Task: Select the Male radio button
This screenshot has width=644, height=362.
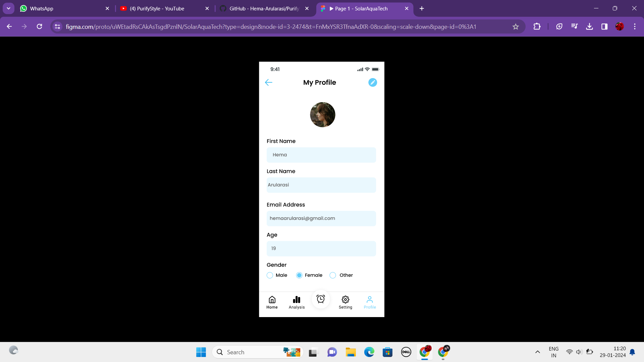Action: (x=270, y=275)
